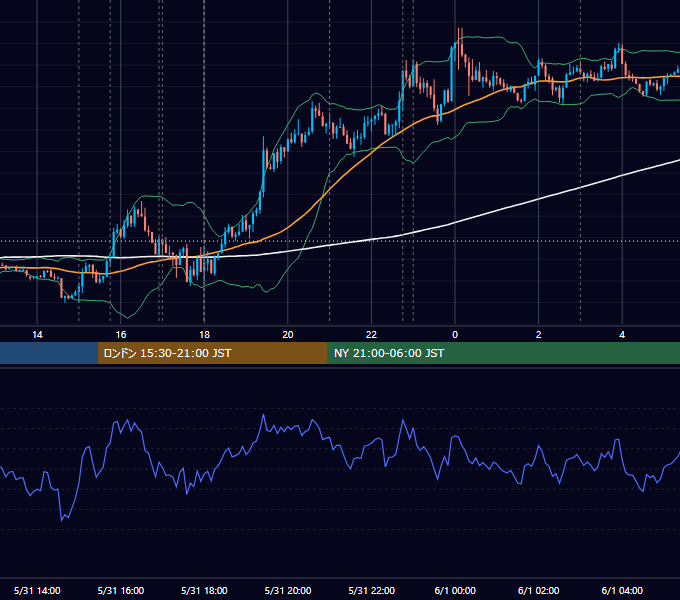Click the blue session bar before London
The width and height of the screenshot is (680, 600).
(x=49, y=353)
